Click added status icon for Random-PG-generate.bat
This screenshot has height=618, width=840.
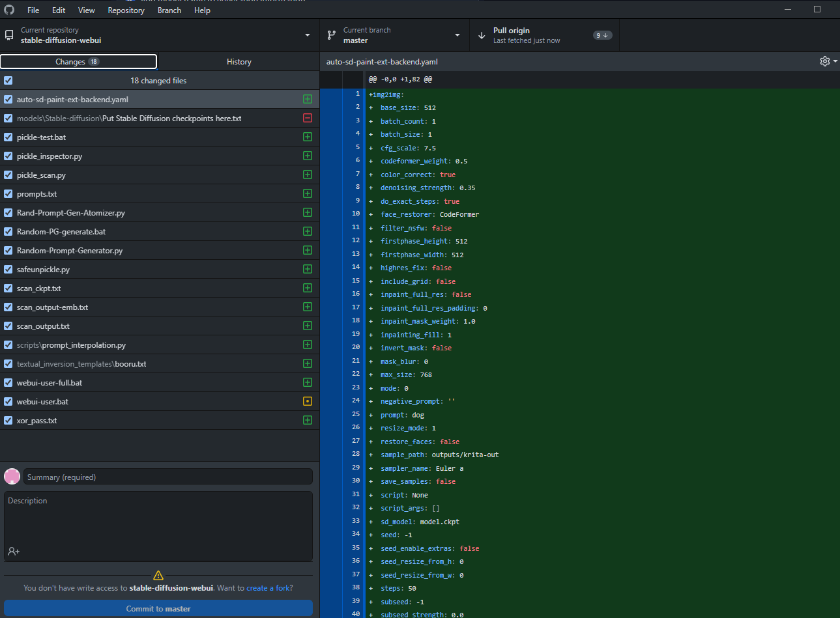coord(308,232)
